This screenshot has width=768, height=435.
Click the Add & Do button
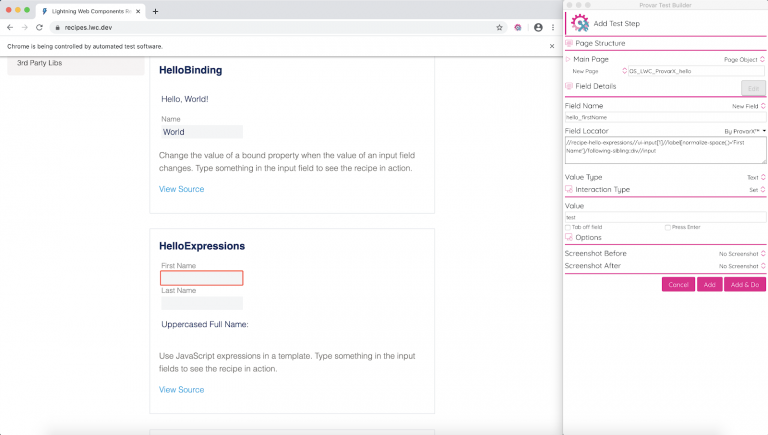(744, 285)
